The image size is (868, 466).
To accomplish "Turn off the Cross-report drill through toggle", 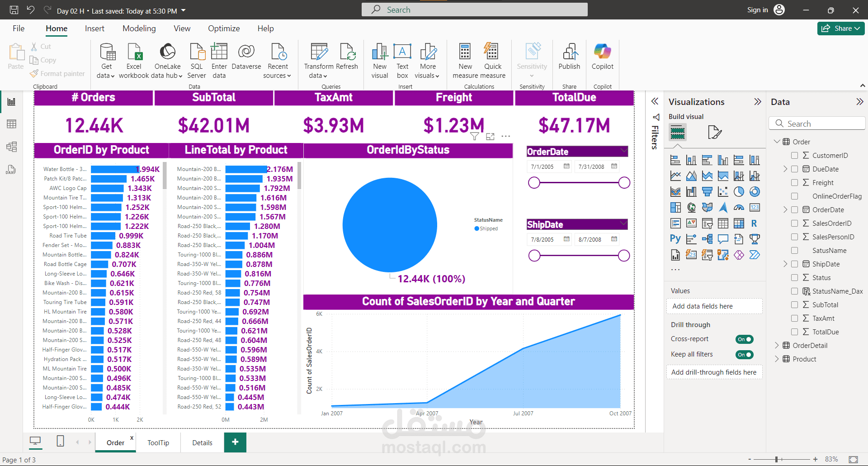I will coord(744,339).
